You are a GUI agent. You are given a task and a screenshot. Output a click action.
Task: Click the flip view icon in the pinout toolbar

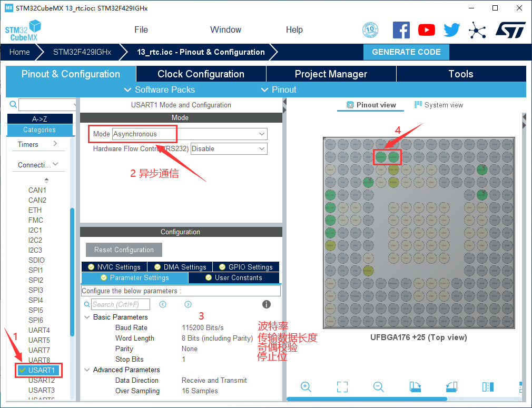488,387
